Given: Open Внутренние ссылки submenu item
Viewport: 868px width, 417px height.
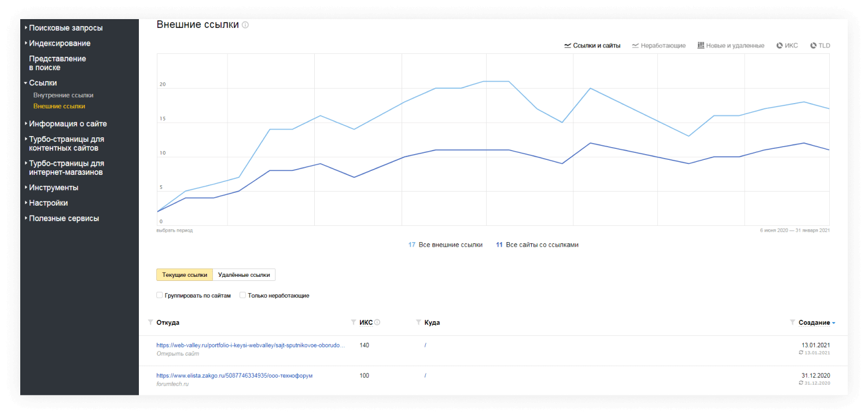Looking at the screenshot, I should click(63, 95).
